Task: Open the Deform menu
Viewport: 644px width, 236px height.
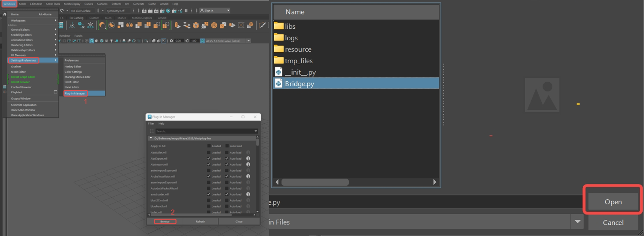Action: point(116,4)
